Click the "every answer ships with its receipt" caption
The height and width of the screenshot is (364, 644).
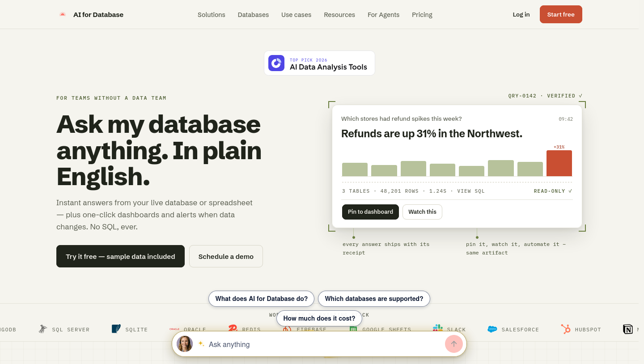[x=386, y=249]
